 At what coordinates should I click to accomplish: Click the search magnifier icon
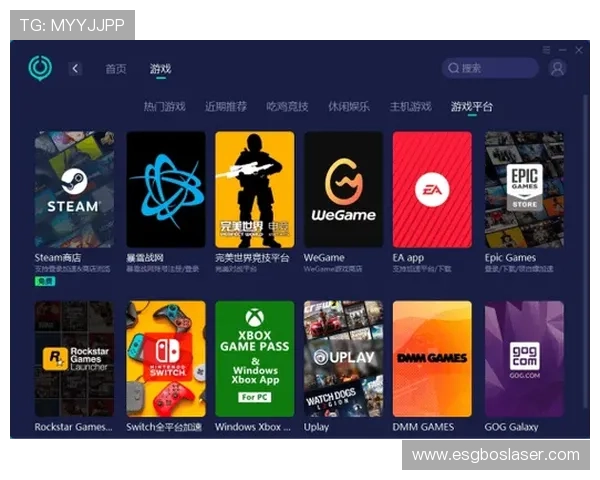(453, 68)
